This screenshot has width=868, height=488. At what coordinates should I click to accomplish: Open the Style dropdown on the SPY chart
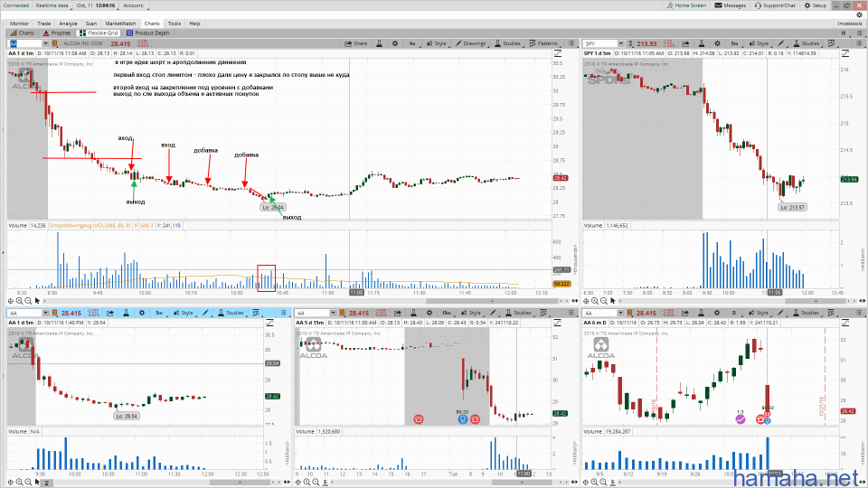pyautogui.click(x=759, y=43)
